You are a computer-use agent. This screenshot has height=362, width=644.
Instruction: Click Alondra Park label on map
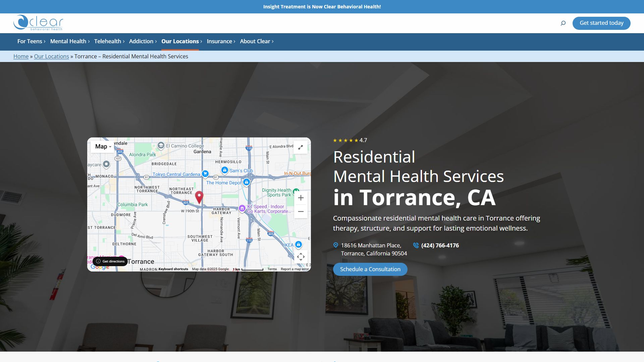(x=143, y=155)
